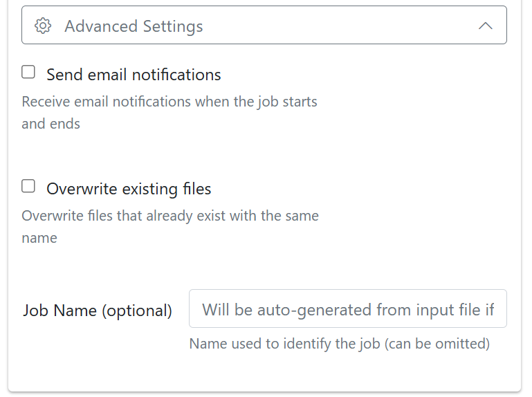Click the "(can be omitted)" part of the hint

(437, 344)
